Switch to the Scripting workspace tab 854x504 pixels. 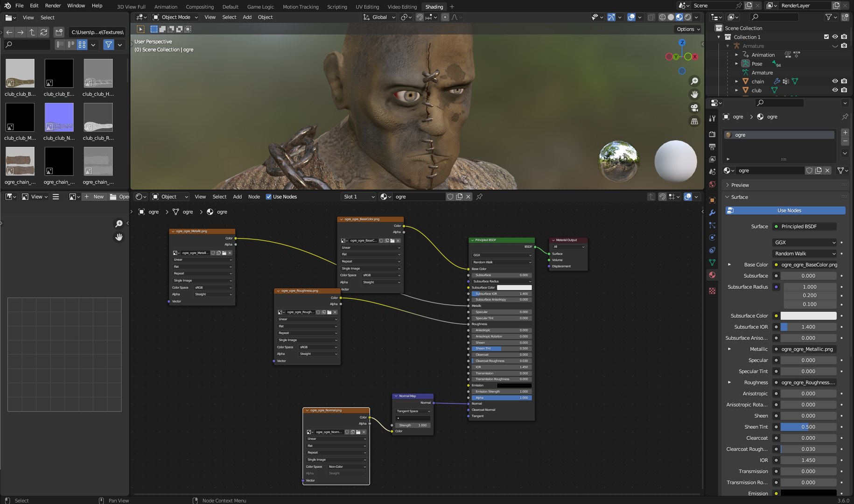337,7
